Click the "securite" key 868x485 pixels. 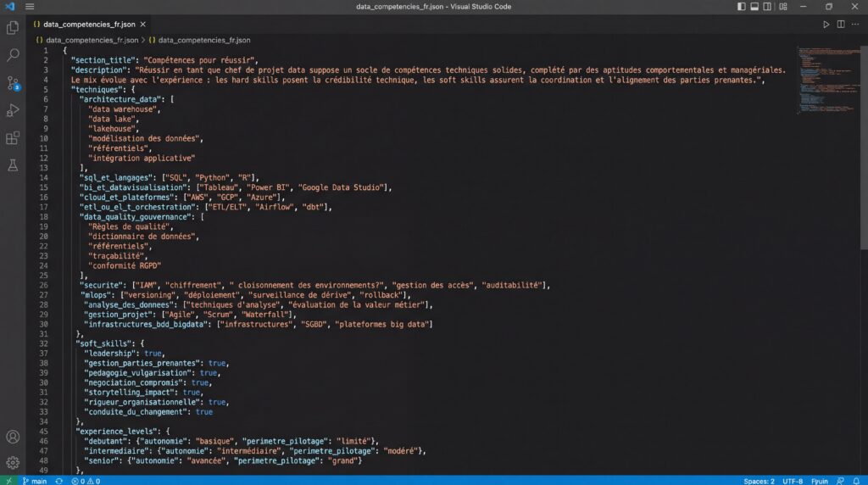click(101, 285)
